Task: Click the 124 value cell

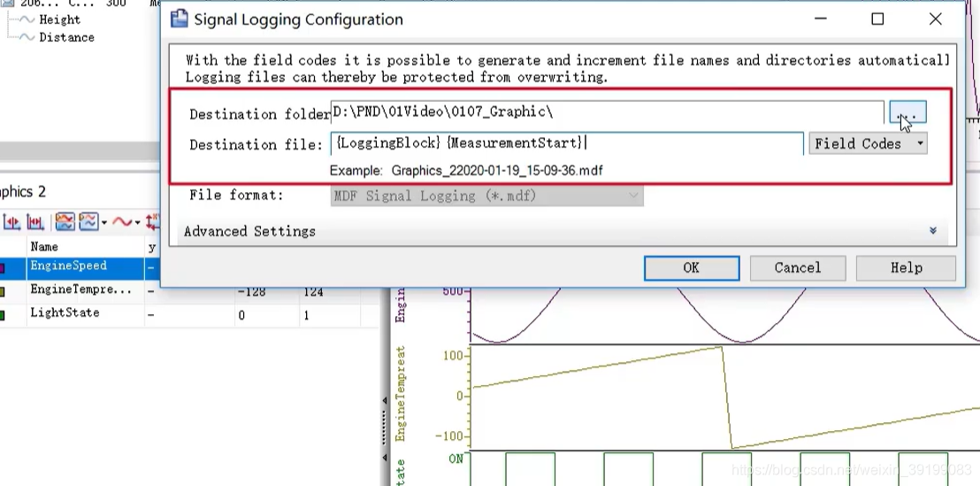Action: (x=313, y=291)
